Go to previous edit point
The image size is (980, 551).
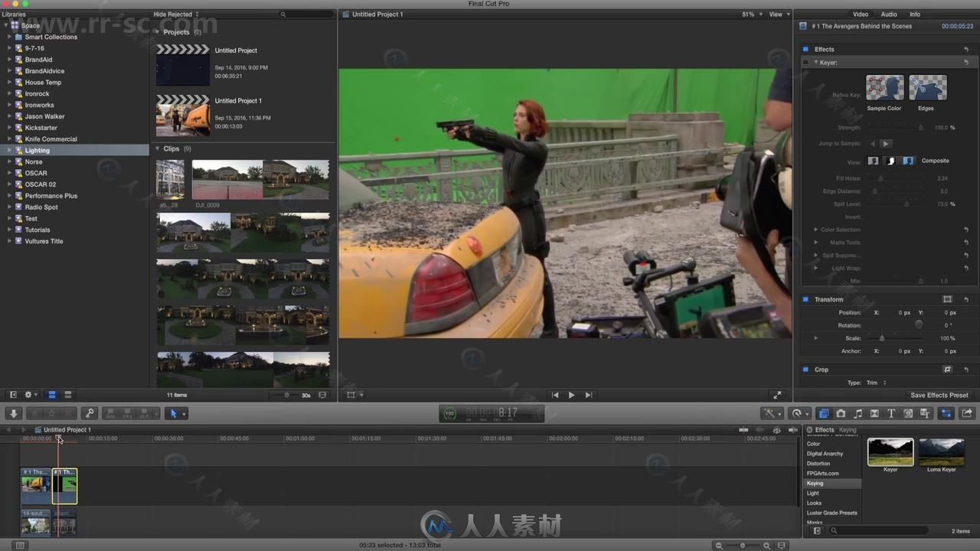pos(555,395)
